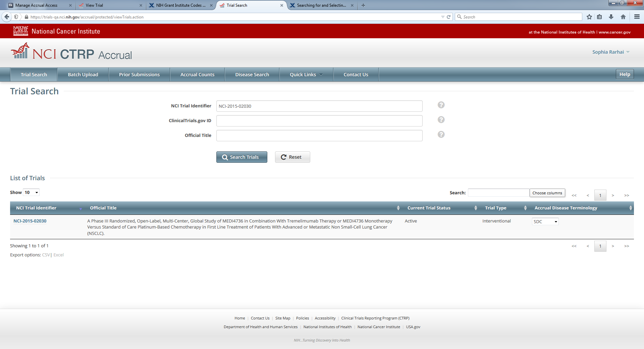This screenshot has width=644, height=349.
Task: Open the SDC disease terminology dropdown
Action: [x=545, y=221]
